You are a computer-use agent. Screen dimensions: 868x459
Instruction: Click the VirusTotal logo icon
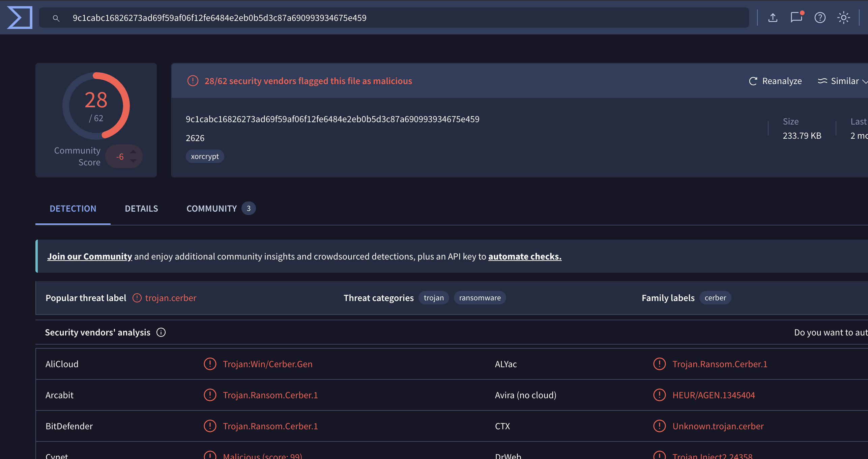(x=20, y=18)
